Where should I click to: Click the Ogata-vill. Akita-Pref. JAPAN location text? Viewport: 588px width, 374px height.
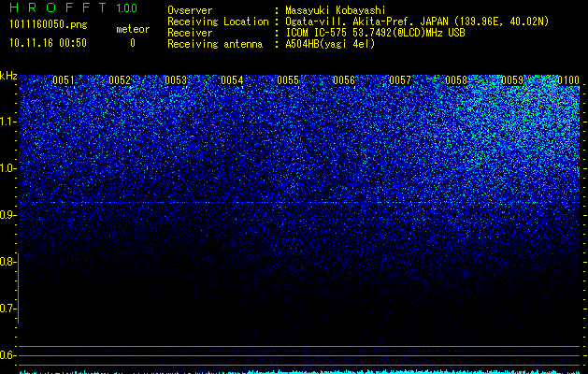(x=417, y=22)
